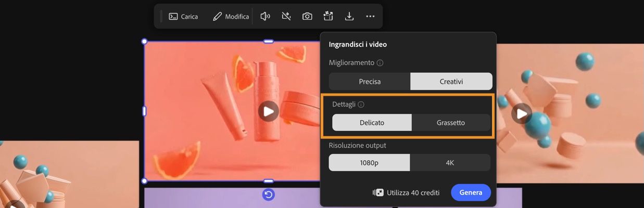Screen dimensions: 644x208
Task: Open the Modifica tool in toolbar
Action: click(x=231, y=17)
